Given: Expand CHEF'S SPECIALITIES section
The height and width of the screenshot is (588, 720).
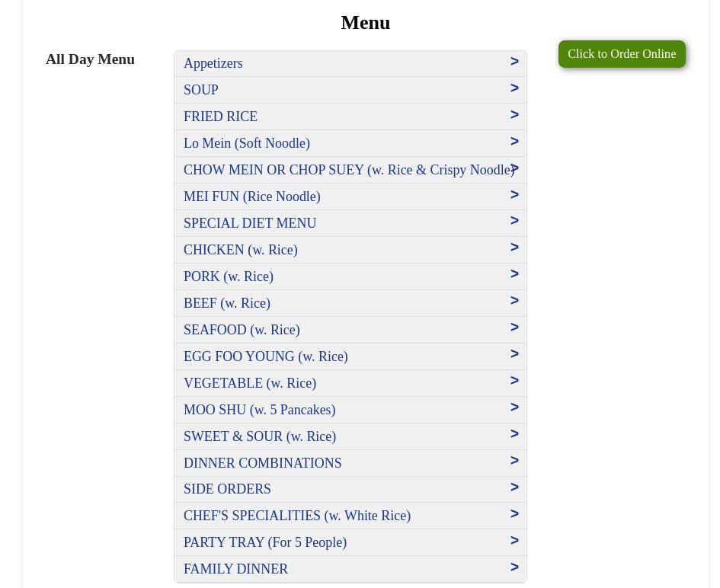Looking at the screenshot, I should pos(350,516).
